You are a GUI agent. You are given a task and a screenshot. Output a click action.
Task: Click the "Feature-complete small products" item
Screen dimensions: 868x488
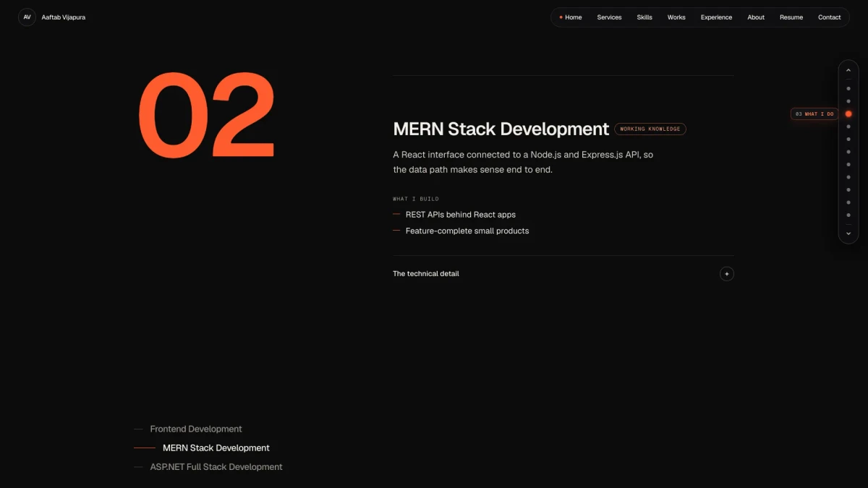point(467,231)
